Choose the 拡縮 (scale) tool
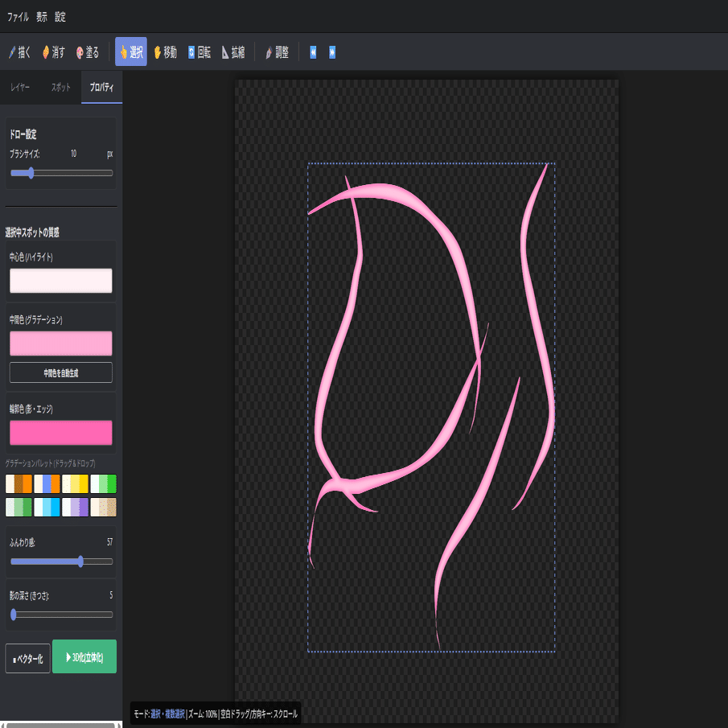The height and width of the screenshot is (728, 728). [x=233, y=52]
